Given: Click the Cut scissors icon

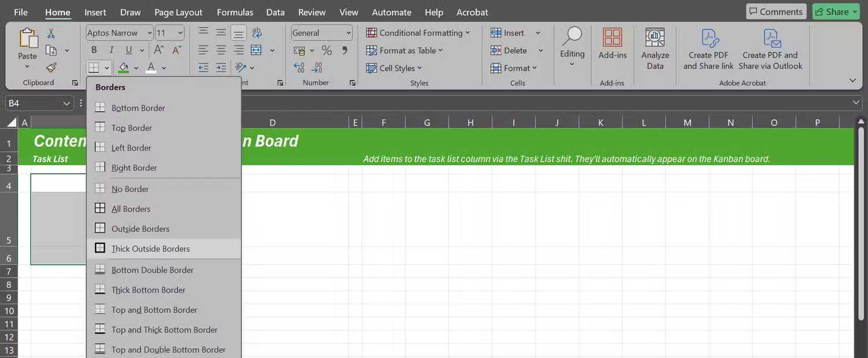Looking at the screenshot, I should [51, 33].
